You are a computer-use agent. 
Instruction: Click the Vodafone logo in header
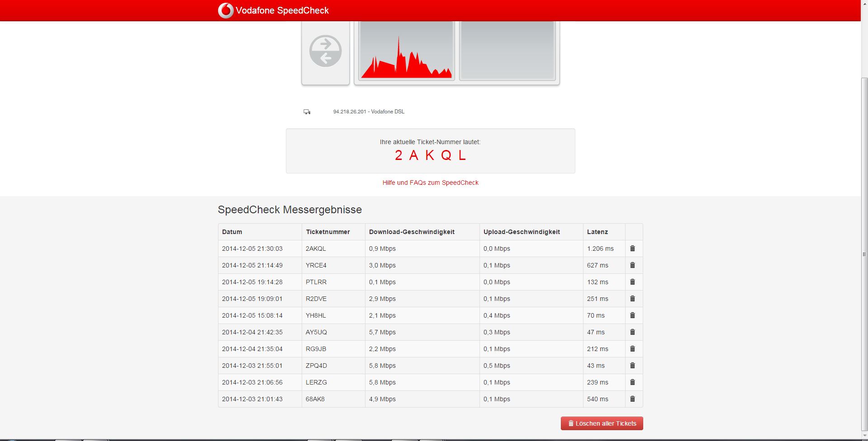(226, 10)
